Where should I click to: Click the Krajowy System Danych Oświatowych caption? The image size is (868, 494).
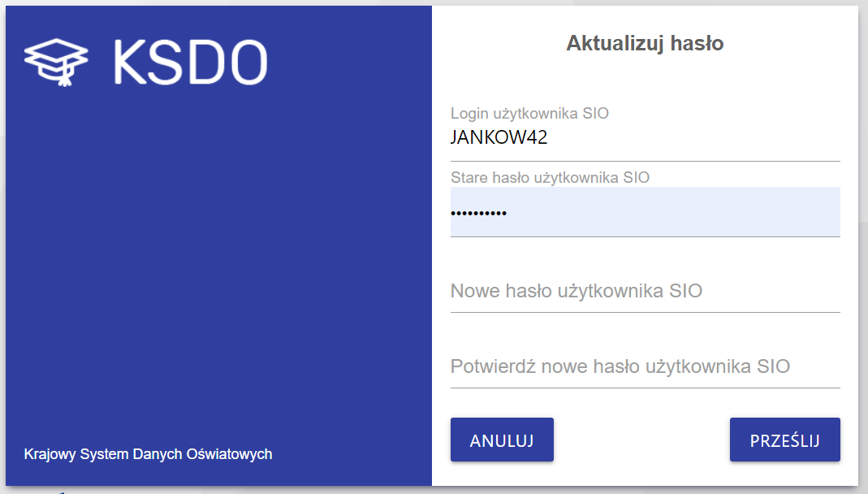(x=148, y=454)
